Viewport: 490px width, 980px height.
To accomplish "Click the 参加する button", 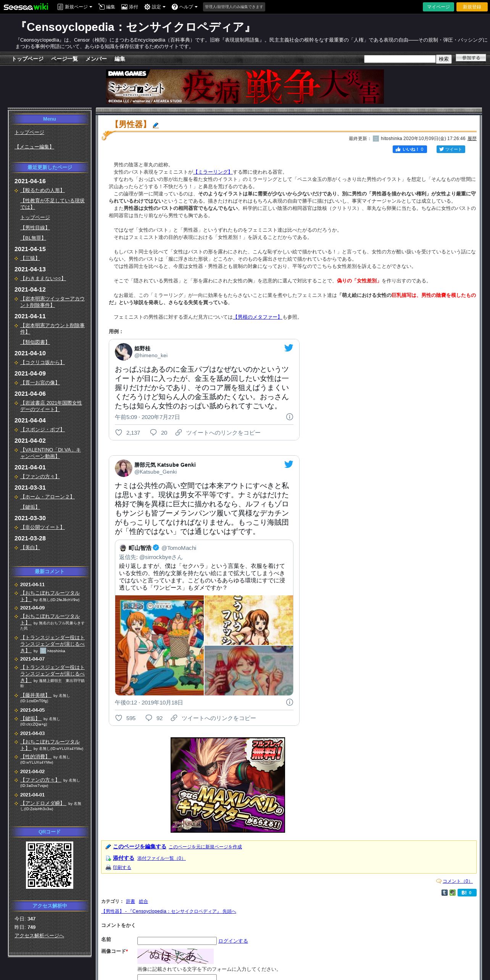I will (x=471, y=58).
